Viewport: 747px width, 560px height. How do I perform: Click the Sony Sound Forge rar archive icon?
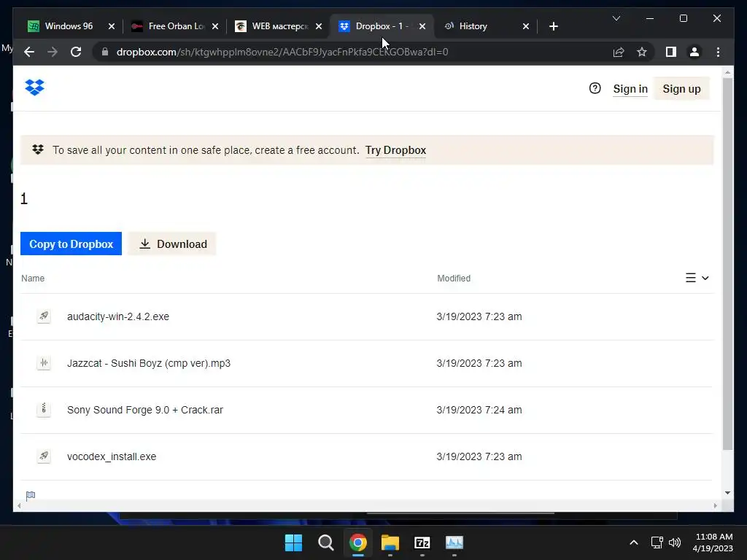point(44,410)
